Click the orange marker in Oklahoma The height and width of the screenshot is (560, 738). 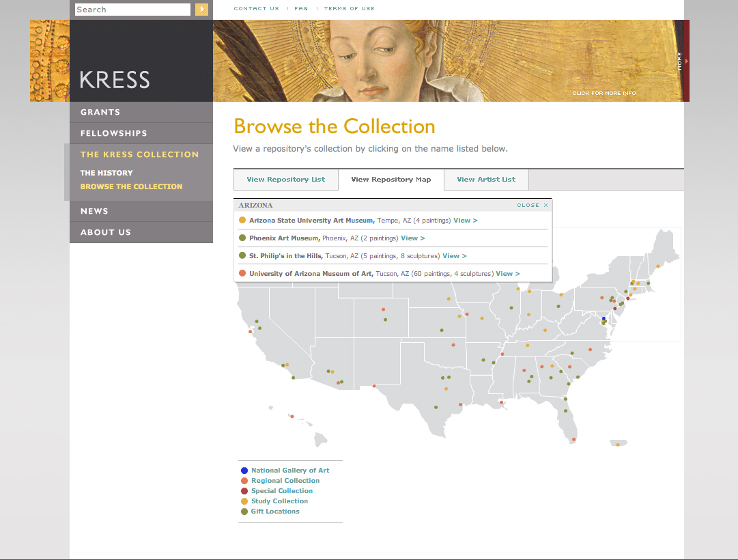pos(453,345)
